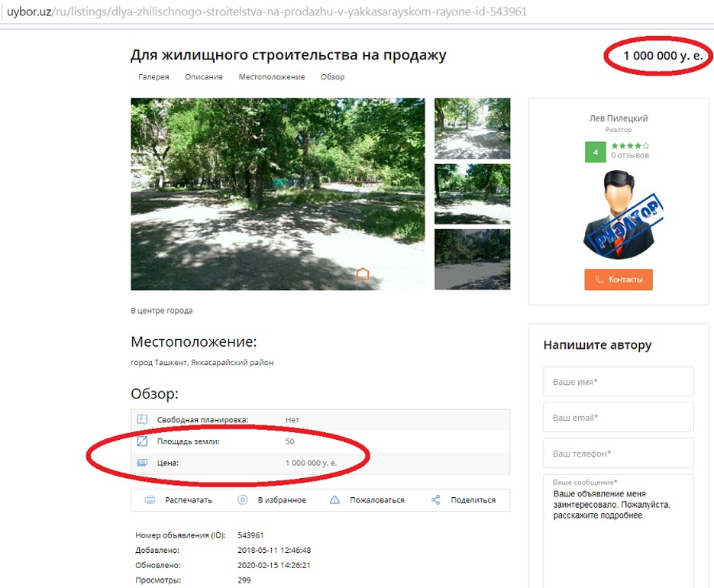
Task: Click the star icon for В избранное
Action: pyautogui.click(x=243, y=500)
